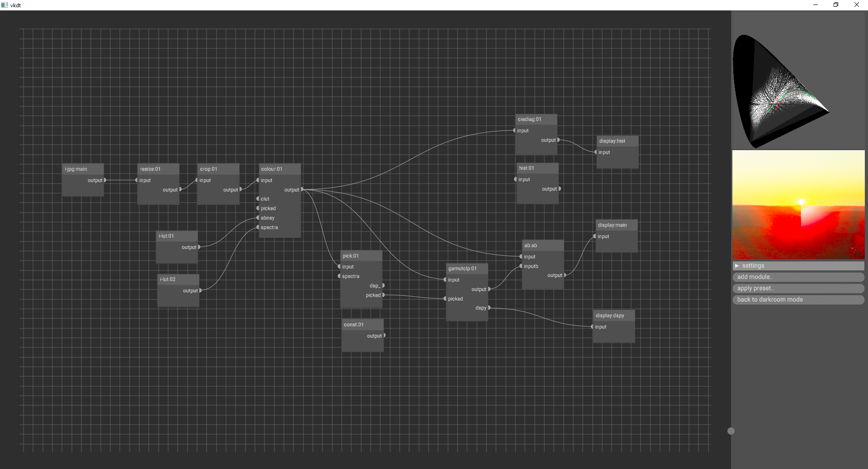The height and width of the screenshot is (469, 868).
Task: Click the picked output port on pick:01
Action: click(383, 295)
